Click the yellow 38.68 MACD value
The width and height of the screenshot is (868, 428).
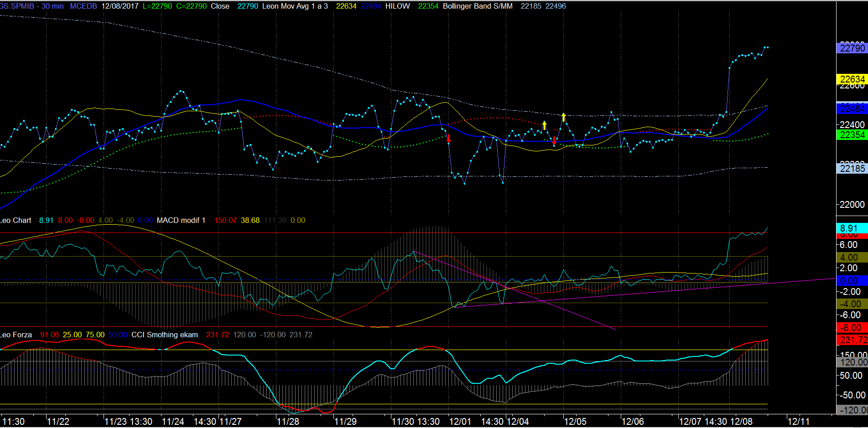pyautogui.click(x=250, y=221)
